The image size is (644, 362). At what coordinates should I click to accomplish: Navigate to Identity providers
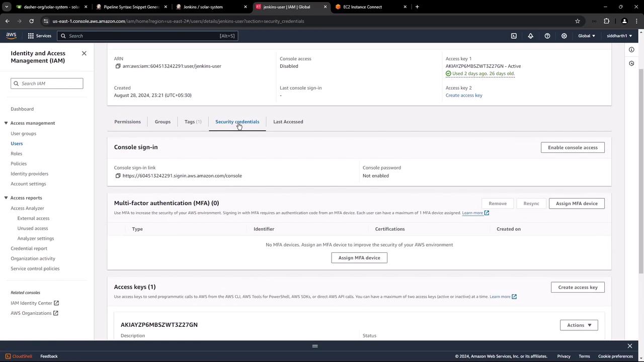point(29,174)
